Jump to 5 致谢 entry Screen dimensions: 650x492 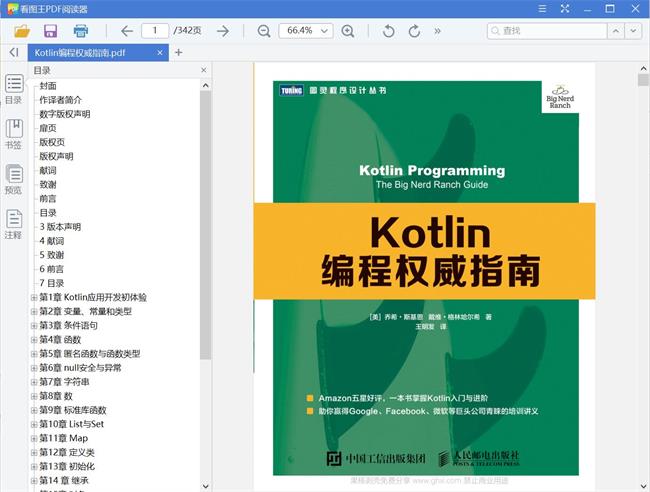coord(52,255)
